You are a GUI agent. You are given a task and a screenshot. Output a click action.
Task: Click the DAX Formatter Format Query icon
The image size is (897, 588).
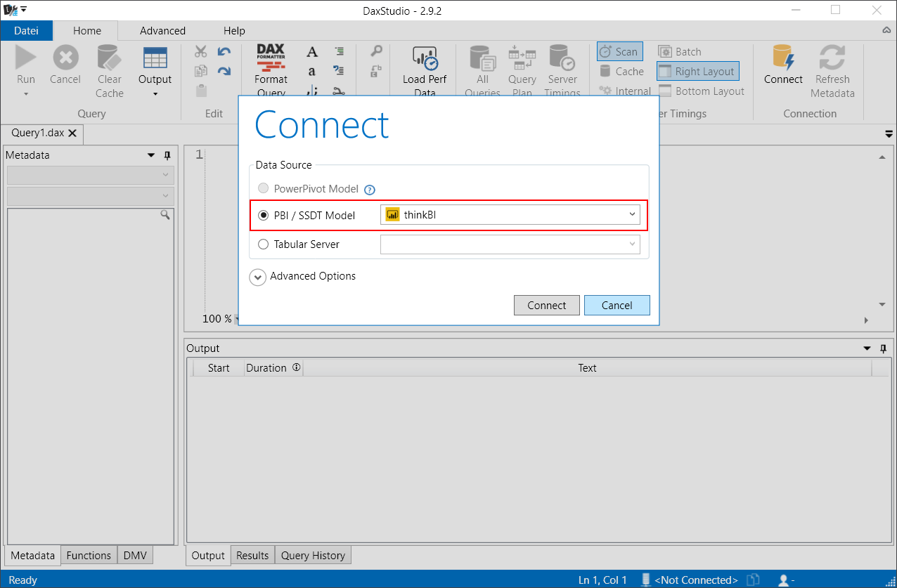click(x=271, y=58)
